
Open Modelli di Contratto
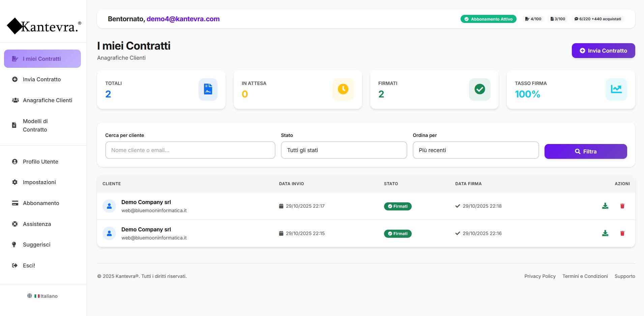pos(42,125)
